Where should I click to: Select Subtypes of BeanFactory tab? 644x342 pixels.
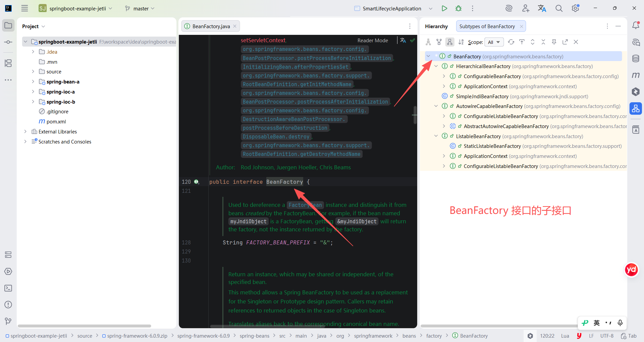pyautogui.click(x=487, y=26)
